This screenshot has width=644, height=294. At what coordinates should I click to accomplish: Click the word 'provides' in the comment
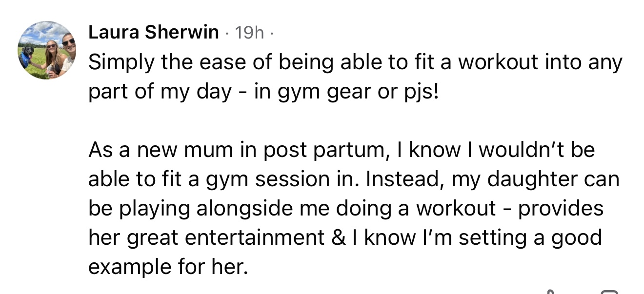(x=561, y=209)
